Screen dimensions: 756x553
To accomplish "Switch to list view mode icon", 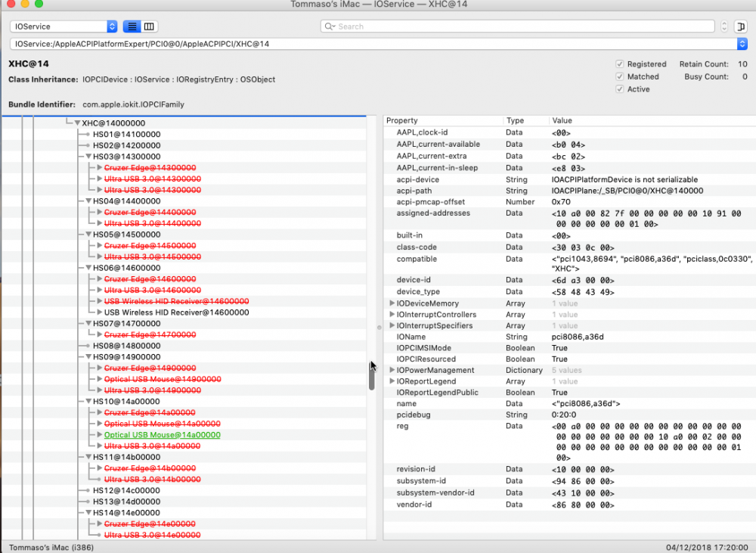I will [x=132, y=26].
